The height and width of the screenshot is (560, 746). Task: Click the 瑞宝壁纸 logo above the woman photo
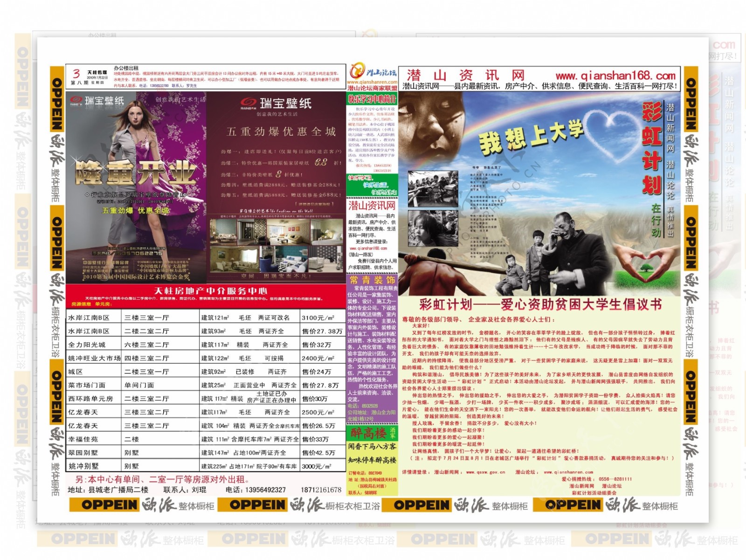97,101
